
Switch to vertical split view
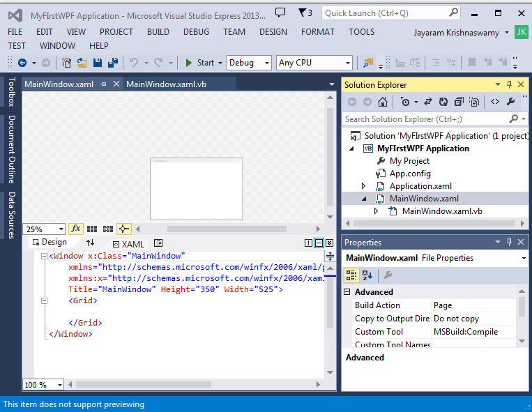(x=308, y=243)
